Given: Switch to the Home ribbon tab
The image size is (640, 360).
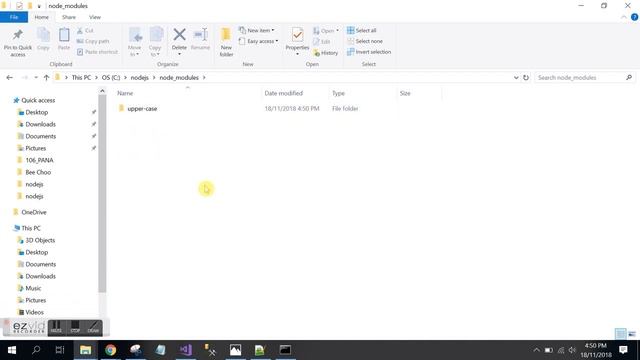Looking at the screenshot, I should pos(42,17).
